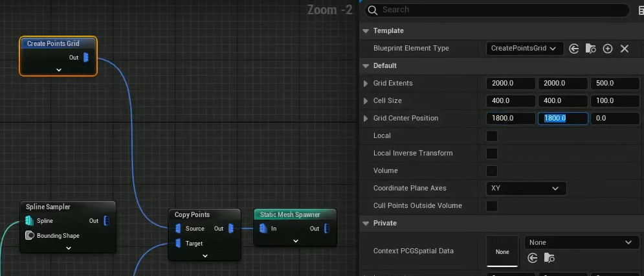
Task: Click the Coordinate Plane Axes label
Action: click(410, 188)
